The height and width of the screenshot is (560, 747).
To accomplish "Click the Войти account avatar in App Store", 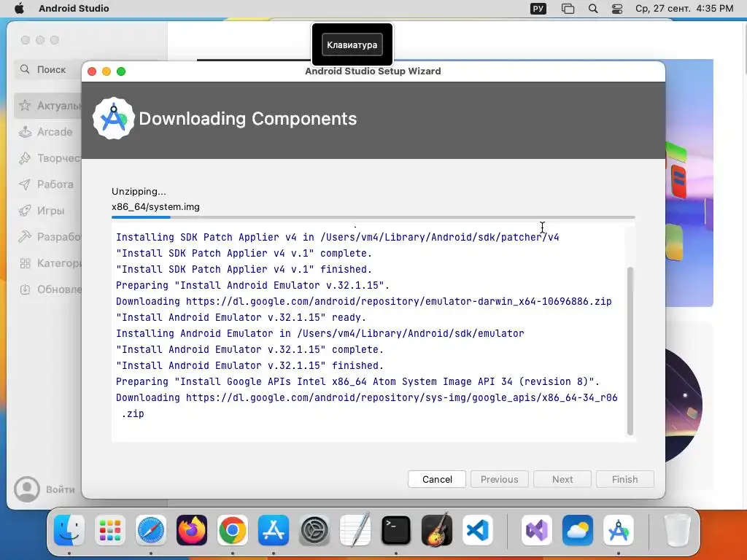I will [x=27, y=489].
